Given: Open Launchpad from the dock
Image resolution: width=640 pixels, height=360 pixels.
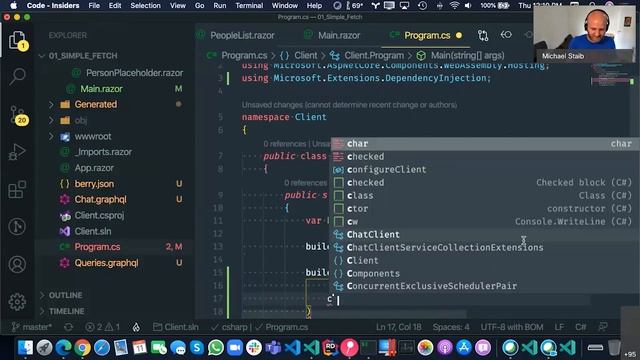Looking at the screenshot, I should coord(44,348).
